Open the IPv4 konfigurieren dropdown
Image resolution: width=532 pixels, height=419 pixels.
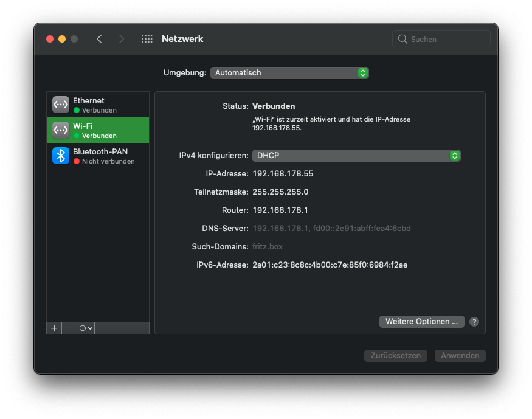click(x=356, y=156)
